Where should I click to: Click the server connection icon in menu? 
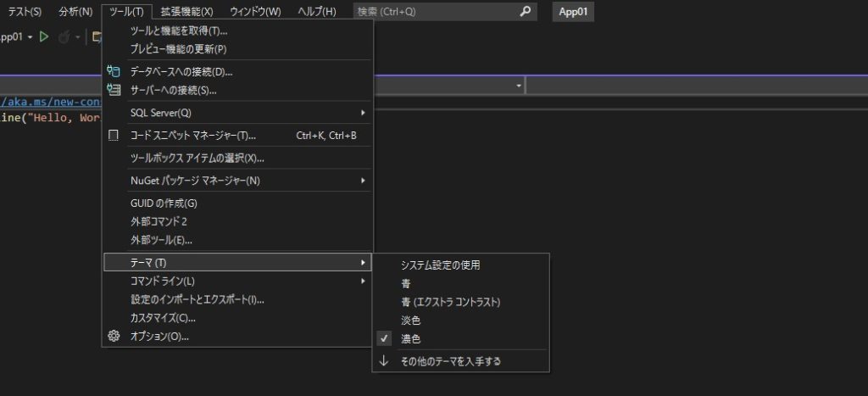[114, 90]
